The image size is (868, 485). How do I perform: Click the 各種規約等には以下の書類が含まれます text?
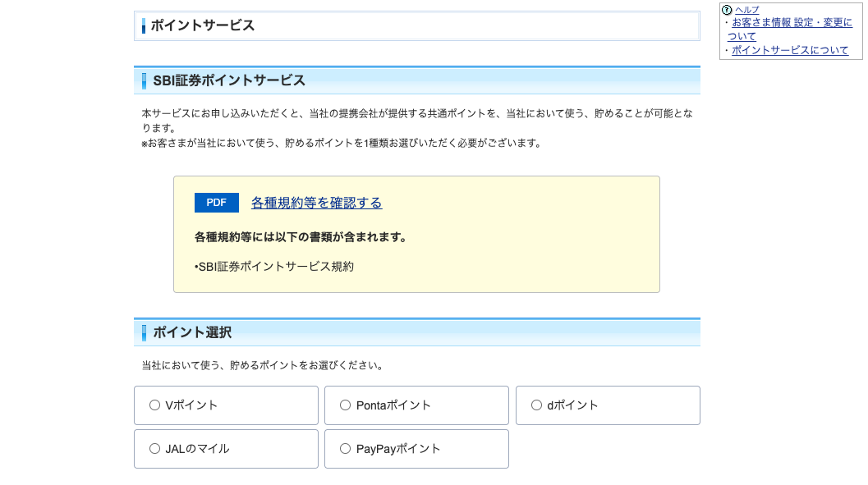point(301,237)
